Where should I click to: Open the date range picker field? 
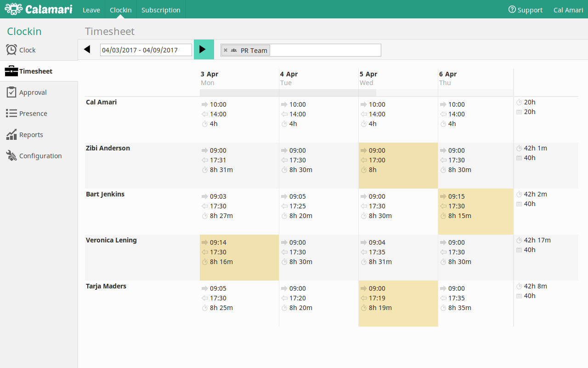146,50
